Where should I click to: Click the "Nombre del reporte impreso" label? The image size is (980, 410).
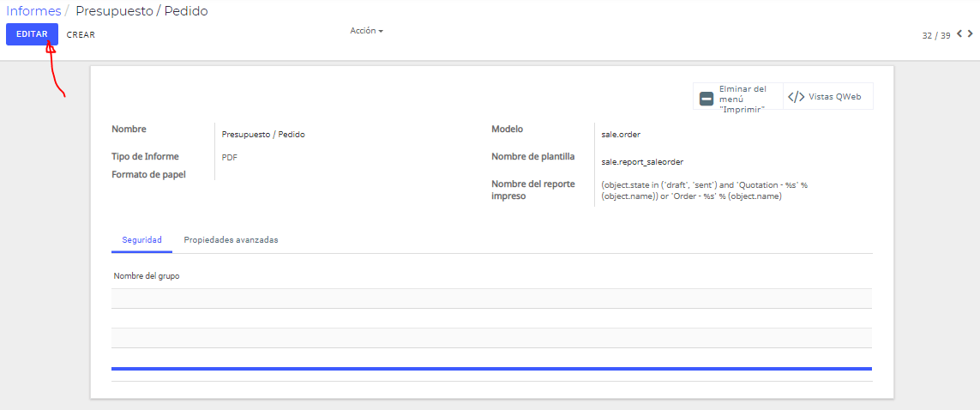[533, 190]
